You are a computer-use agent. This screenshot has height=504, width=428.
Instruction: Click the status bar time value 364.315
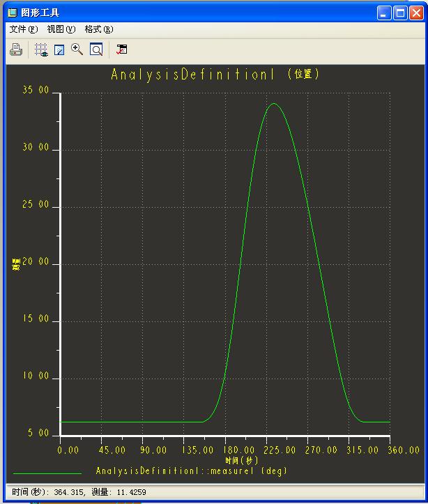coord(69,492)
